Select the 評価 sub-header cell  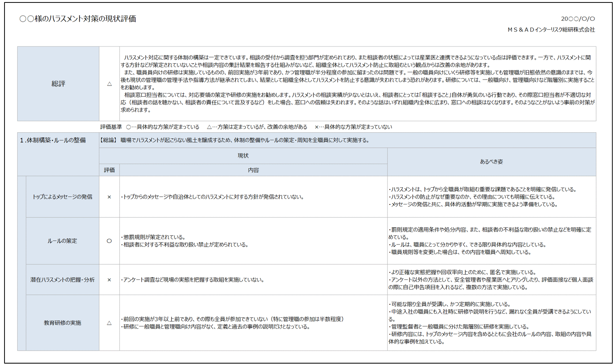(x=109, y=170)
